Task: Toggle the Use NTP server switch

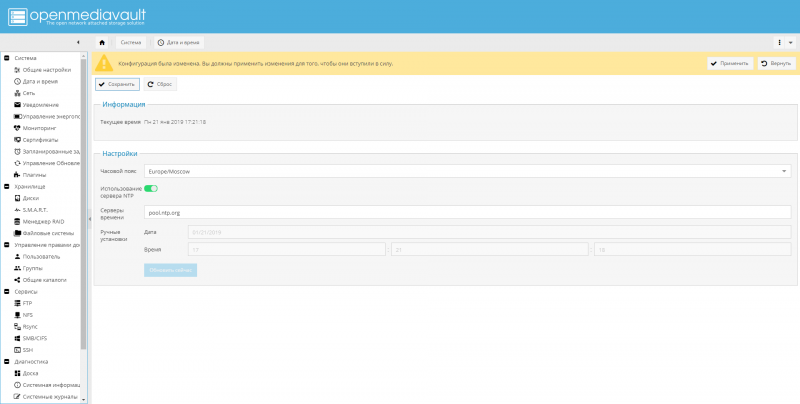Action: (x=151, y=189)
